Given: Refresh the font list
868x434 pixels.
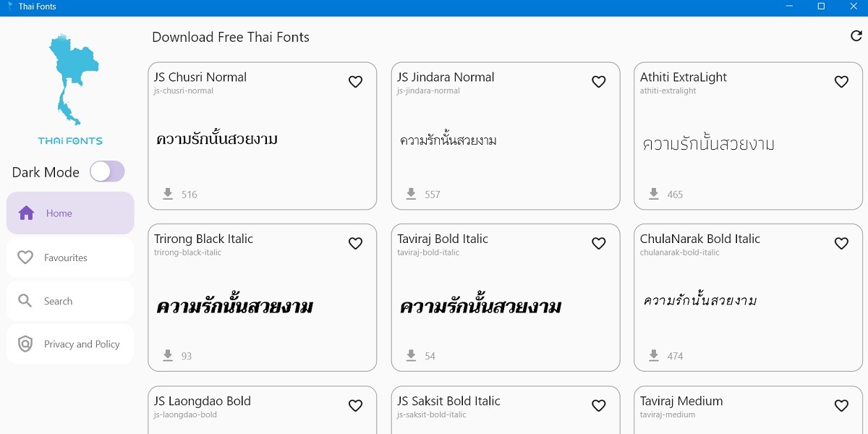Looking at the screenshot, I should point(856,35).
